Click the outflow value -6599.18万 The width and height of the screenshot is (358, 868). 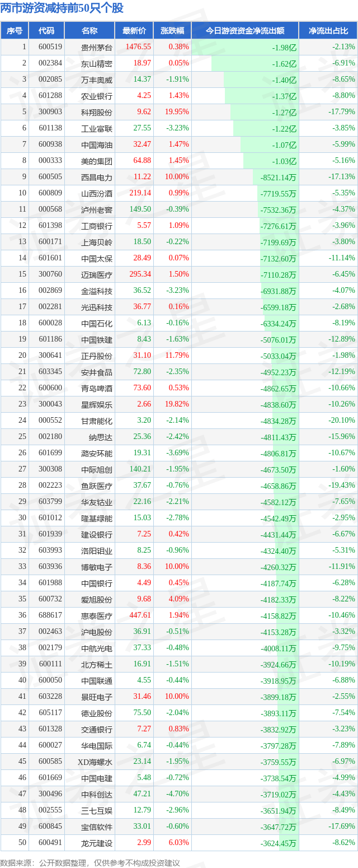click(x=278, y=307)
